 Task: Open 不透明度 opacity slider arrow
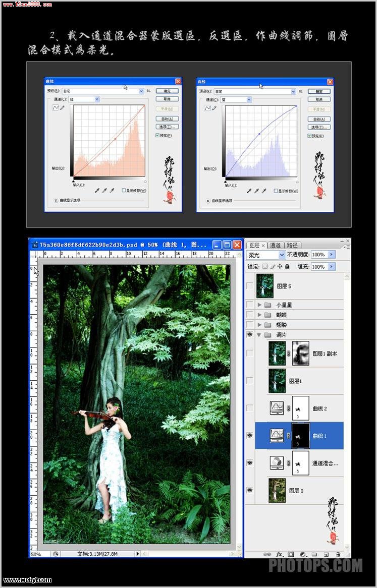pyautogui.click(x=331, y=255)
